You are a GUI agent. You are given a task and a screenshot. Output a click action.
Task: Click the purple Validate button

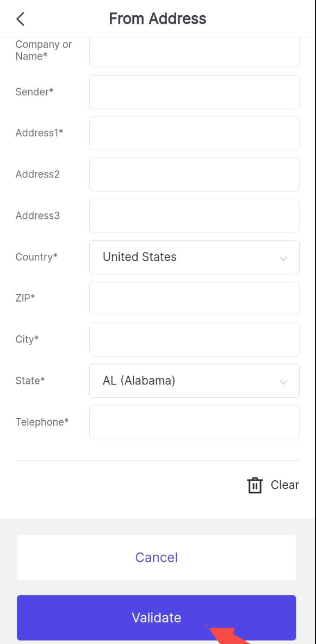pos(156,618)
